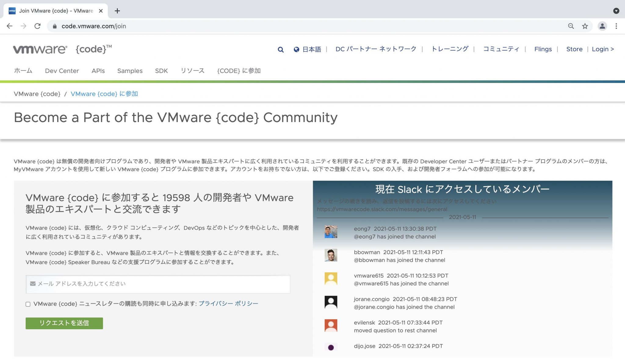The height and width of the screenshot is (364, 625).
Task: Click bbowman's avatar thumbnail
Action: coord(331,255)
